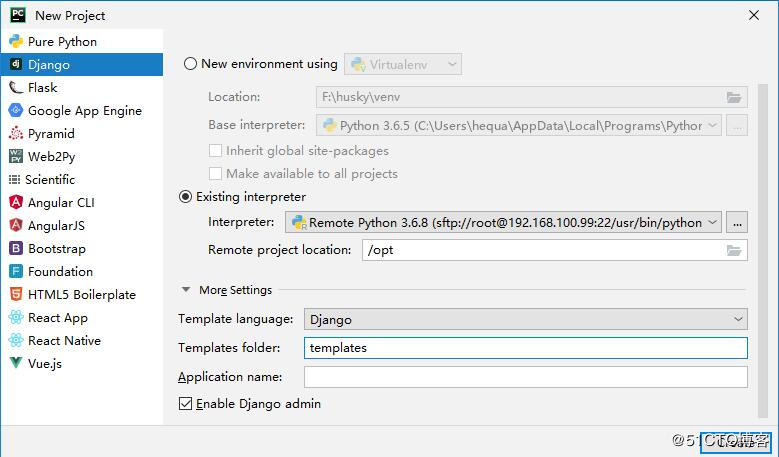
Task: Click the Google App Engine icon
Action: 16,110
